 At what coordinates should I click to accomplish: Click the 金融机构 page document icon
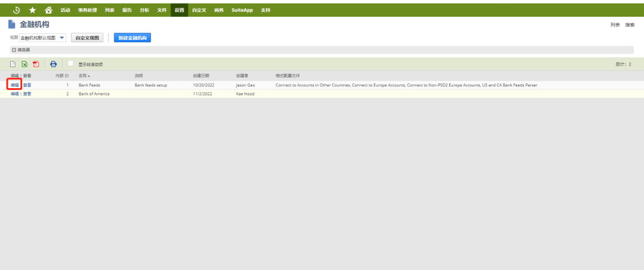tap(12, 24)
